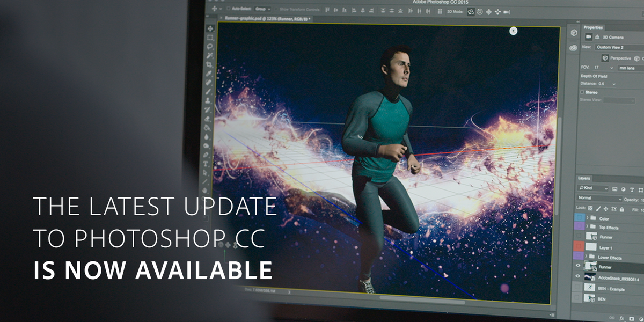
Task: Select the Healing Brush tool
Action: [208, 82]
